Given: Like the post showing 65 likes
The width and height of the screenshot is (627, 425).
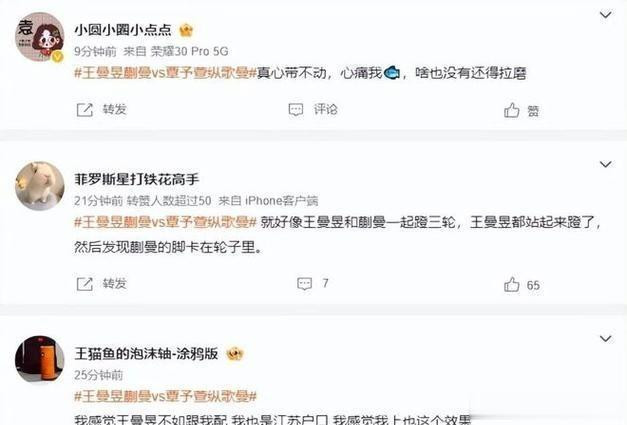Looking at the screenshot, I should pyautogui.click(x=511, y=284).
